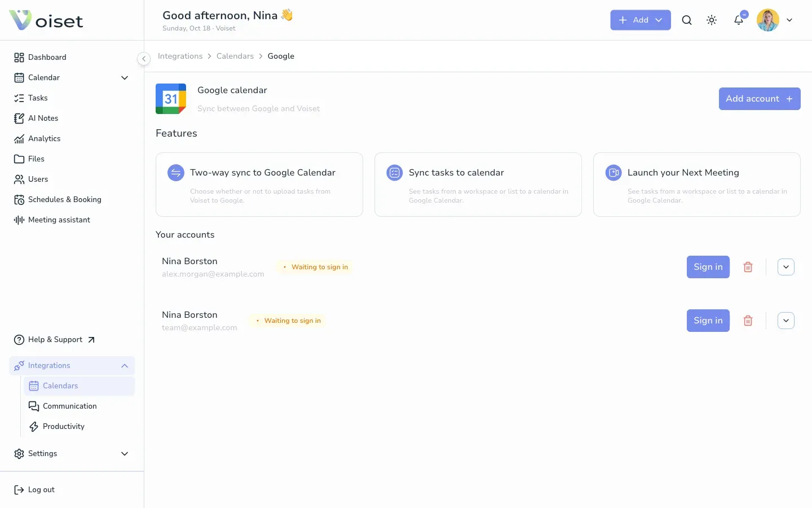Viewport: 812px width, 508px height.
Task: Delete the team@example.com account
Action: click(x=748, y=321)
